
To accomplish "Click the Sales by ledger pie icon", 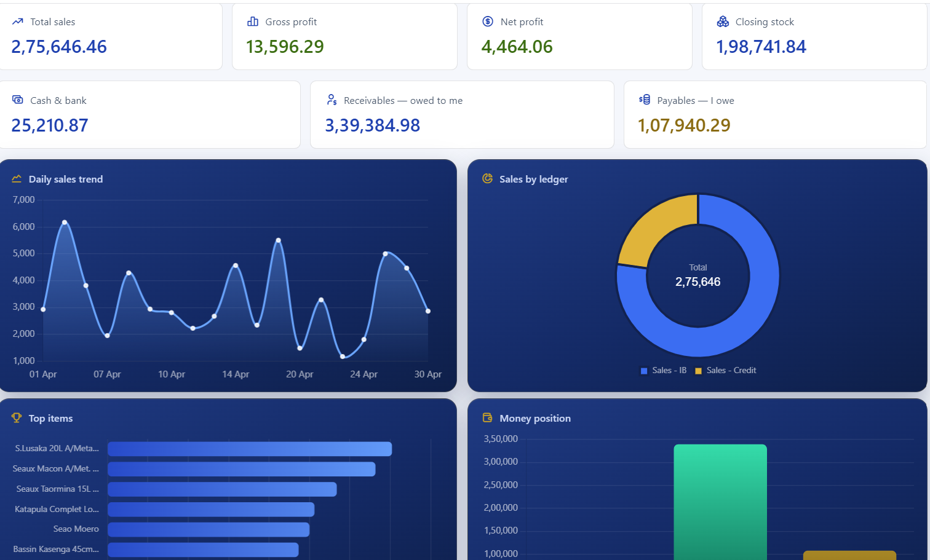I will (488, 178).
